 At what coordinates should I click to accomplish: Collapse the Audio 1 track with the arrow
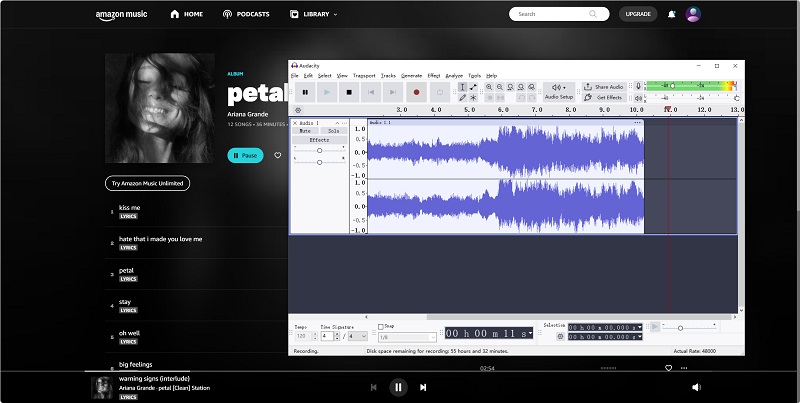[337, 123]
